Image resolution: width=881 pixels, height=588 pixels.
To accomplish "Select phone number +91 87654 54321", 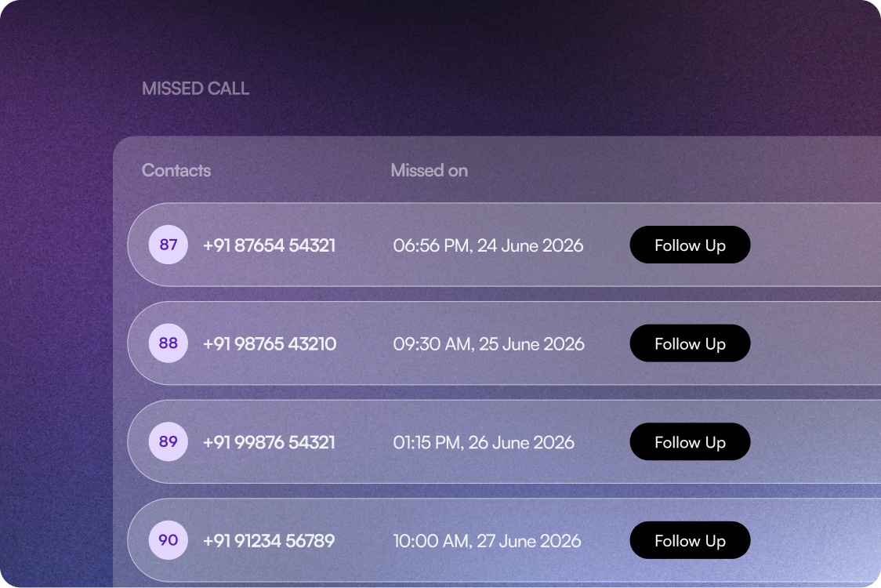I will pos(269,245).
